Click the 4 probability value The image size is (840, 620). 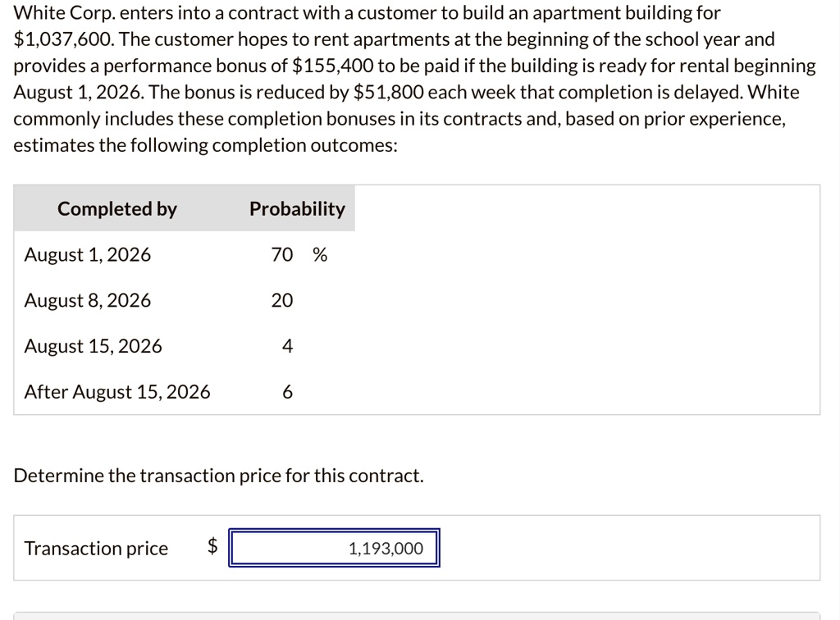pos(285,346)
